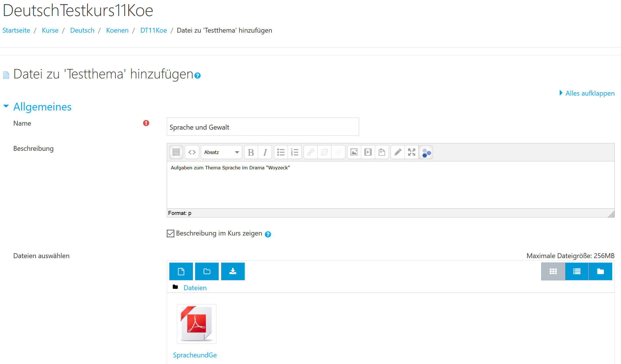Toggle editor fullscreen mode
The width and height of the screenshot is (621, 364).
[x=412, y=152]
